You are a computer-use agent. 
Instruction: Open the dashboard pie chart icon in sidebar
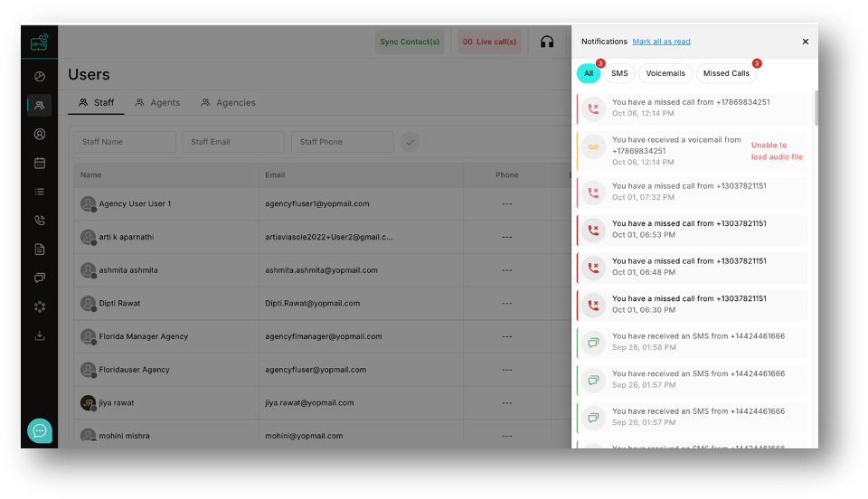coord(40,77)
